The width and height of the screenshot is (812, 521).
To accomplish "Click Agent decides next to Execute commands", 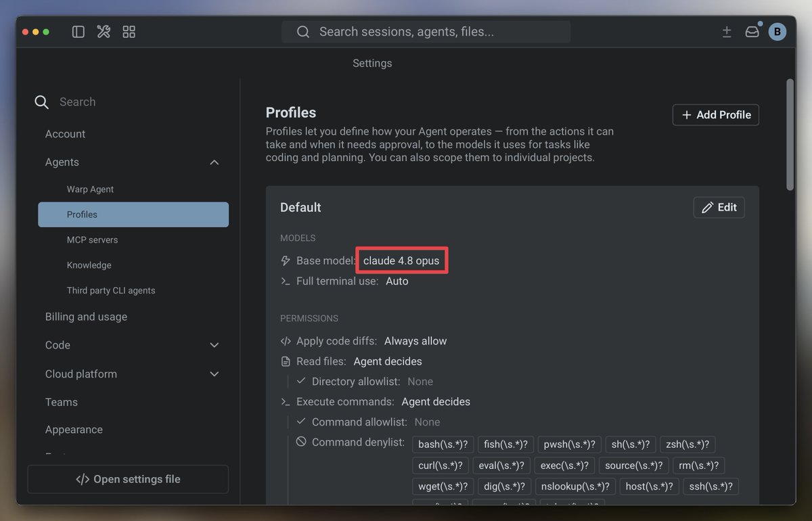I will [436, 402].
